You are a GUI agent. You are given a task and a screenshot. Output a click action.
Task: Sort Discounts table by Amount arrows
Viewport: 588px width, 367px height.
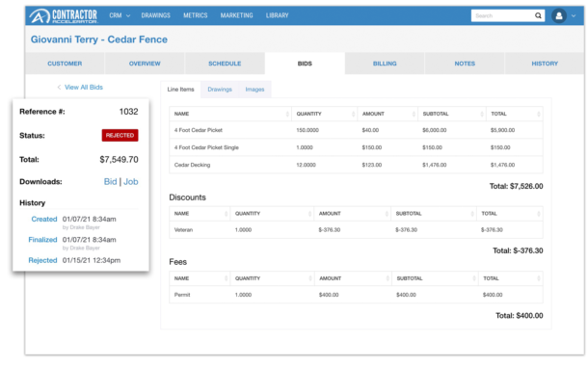387,214
